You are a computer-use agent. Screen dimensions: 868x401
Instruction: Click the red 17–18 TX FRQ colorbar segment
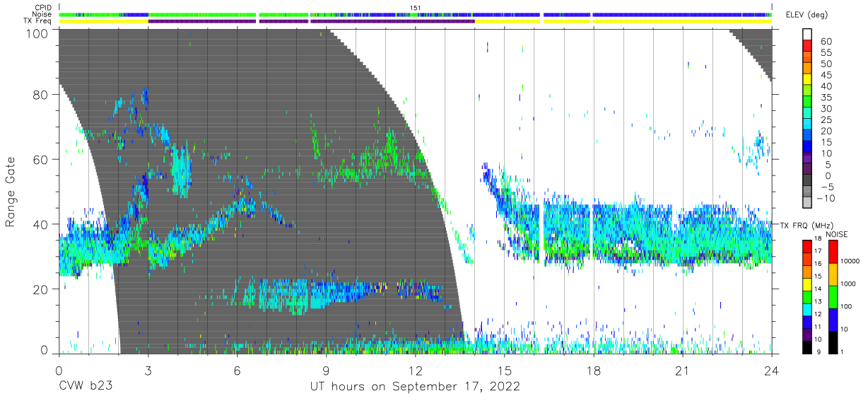(807, 245)
